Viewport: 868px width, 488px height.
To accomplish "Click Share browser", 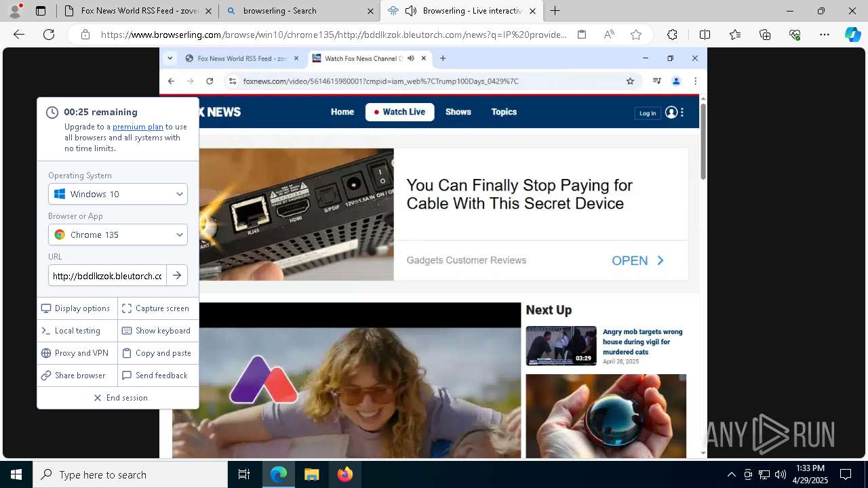I will click(77, 375).
